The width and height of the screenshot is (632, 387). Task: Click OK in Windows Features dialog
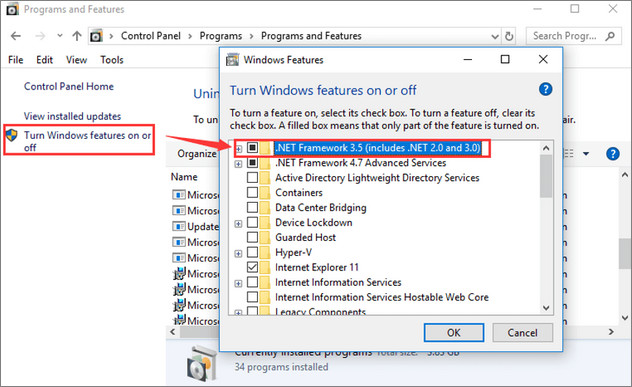point(454,333)
